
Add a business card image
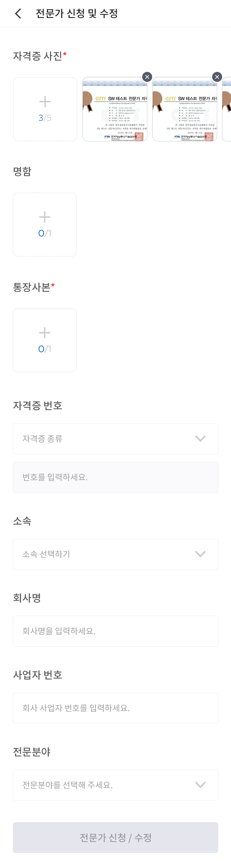point(45,224)
